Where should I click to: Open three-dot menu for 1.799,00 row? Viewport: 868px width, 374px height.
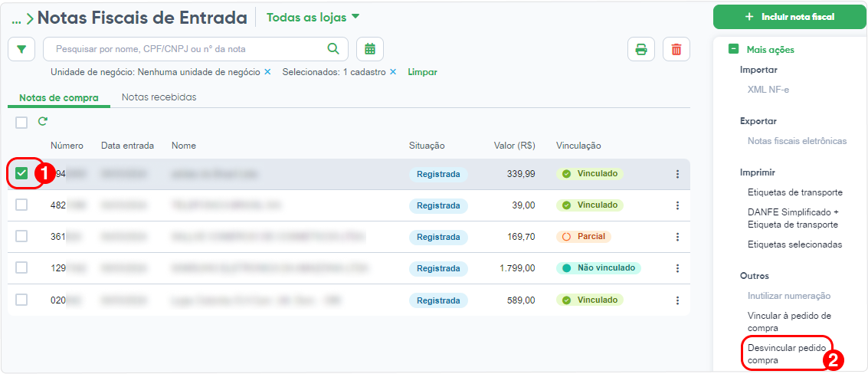[x=677, y=268]
